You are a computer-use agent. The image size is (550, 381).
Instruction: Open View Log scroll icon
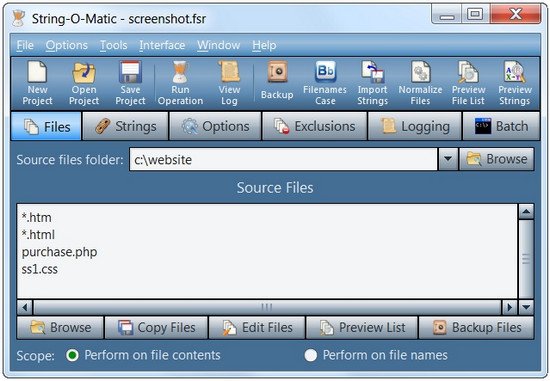(229, 83)
